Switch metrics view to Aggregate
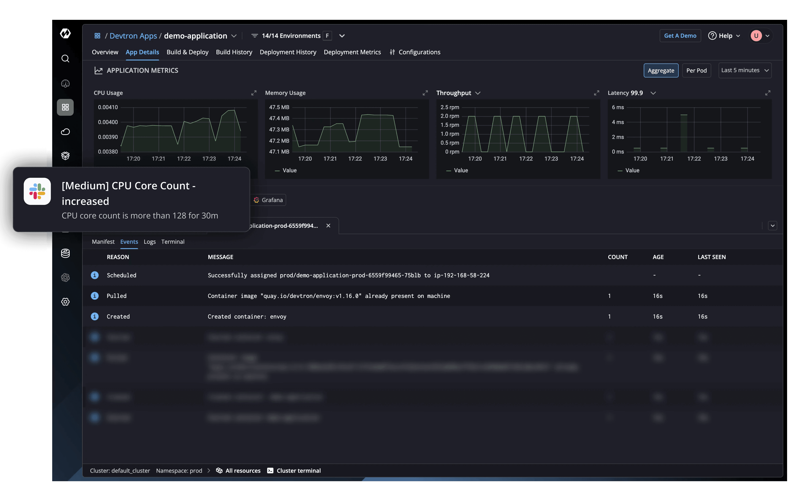 [661, 70]
